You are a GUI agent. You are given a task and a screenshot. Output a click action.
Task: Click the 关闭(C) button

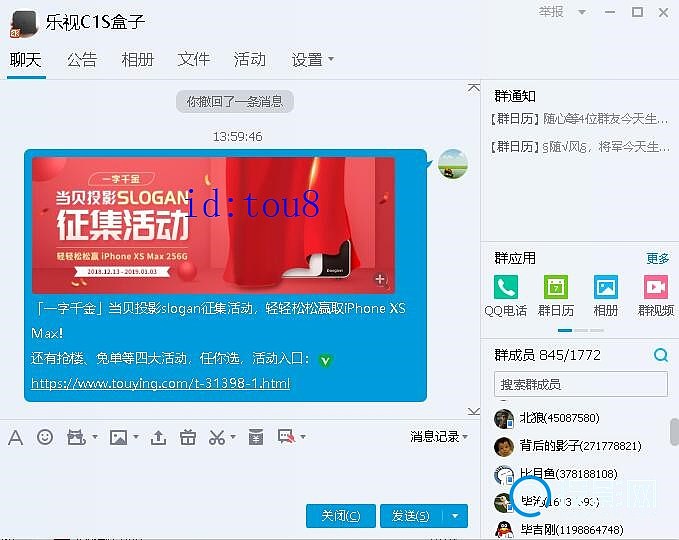(341, 516)
